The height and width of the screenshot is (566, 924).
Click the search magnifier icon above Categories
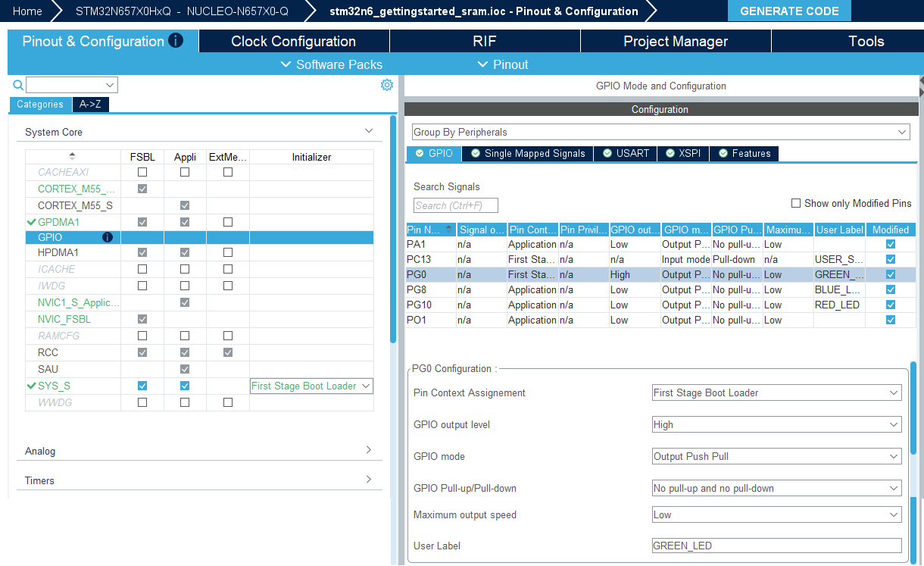[18, 85]
